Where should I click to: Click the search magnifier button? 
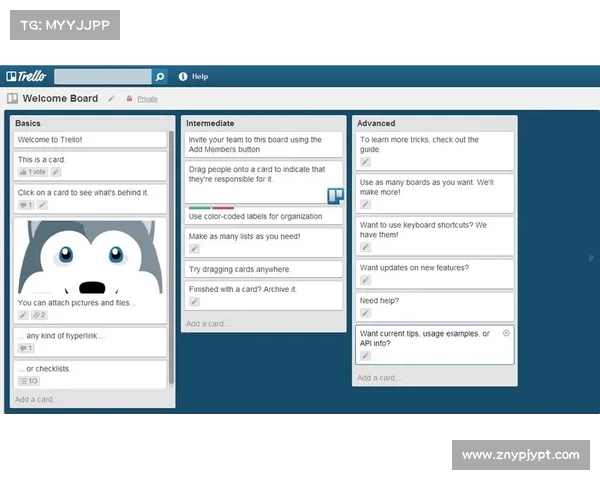[x=160, y=76]
